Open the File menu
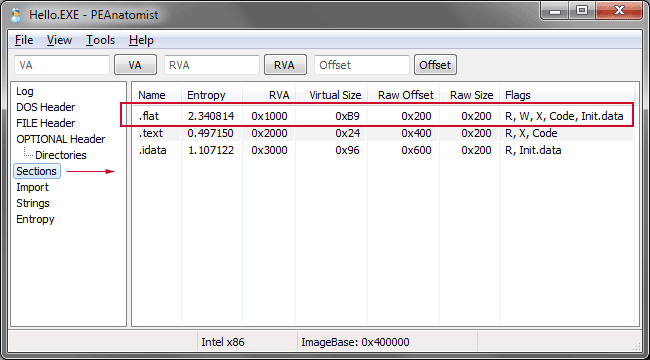650x360 pixels. coord(24,40)
